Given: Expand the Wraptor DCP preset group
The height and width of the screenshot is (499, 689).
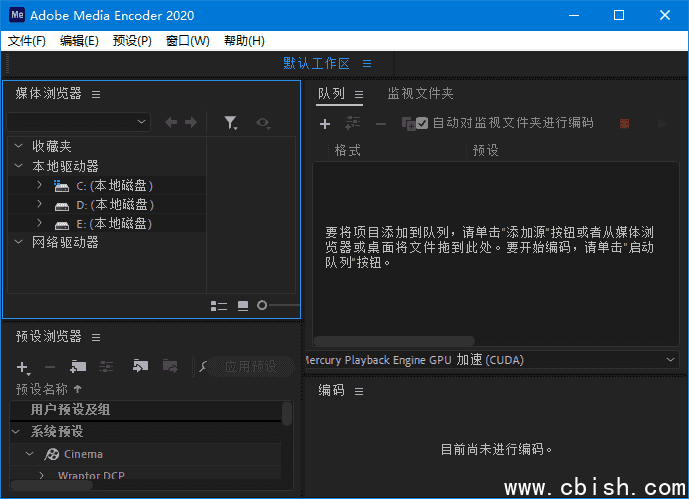Looking at the screenshot, I should coord(41,475).
